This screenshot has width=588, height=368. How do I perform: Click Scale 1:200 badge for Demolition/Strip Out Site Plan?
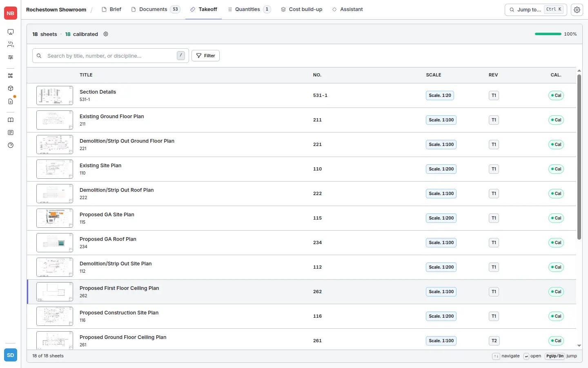(x=441, y=267)
